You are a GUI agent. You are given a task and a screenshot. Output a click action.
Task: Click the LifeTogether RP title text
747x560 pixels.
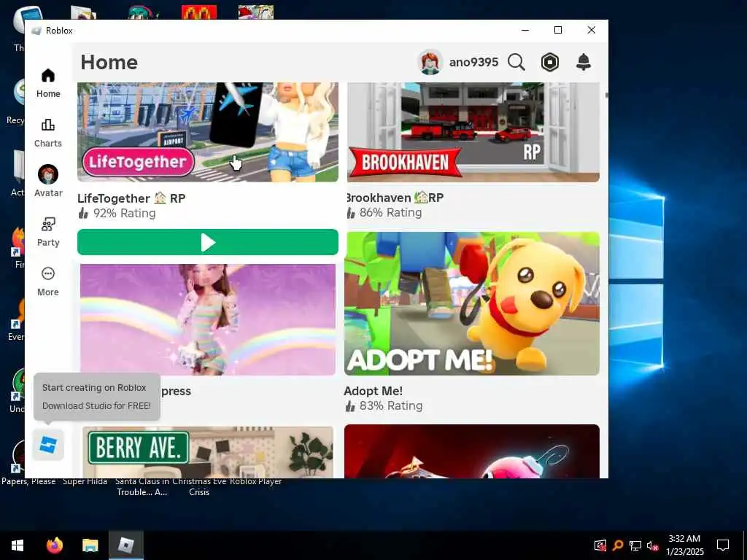pyautogui.click(x=131, y=198)
